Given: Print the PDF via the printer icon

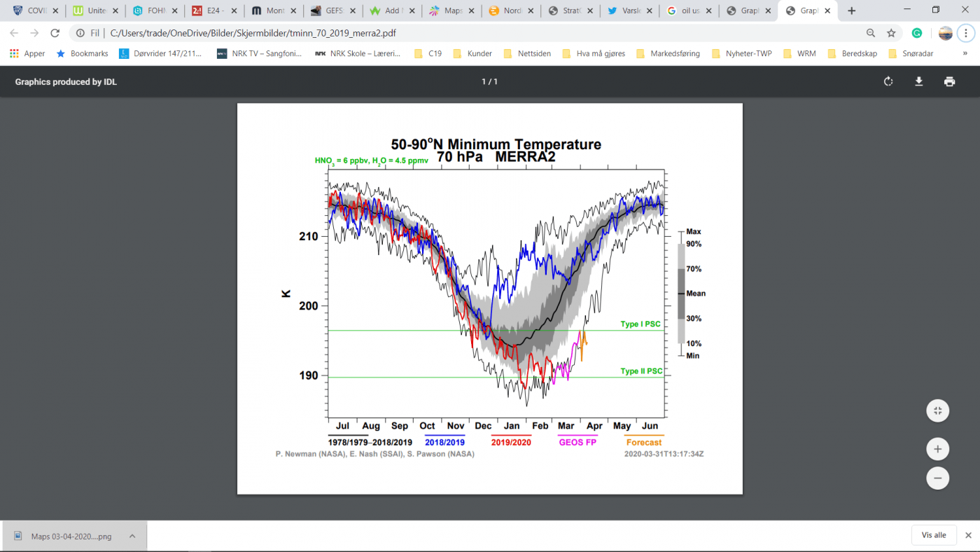Looking at the screenshot, I should [949, 81].
